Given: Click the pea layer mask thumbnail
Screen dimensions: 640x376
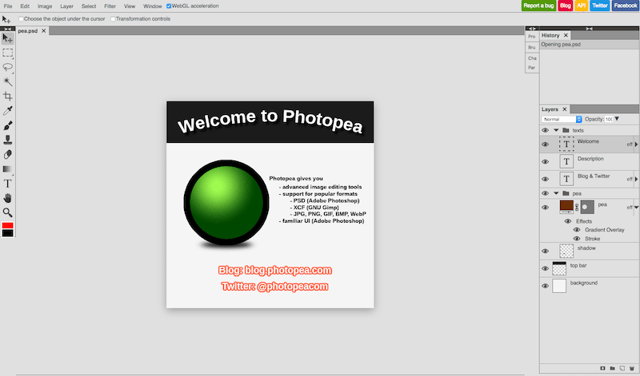Looking at the screenshot, I should coord(587,207).
